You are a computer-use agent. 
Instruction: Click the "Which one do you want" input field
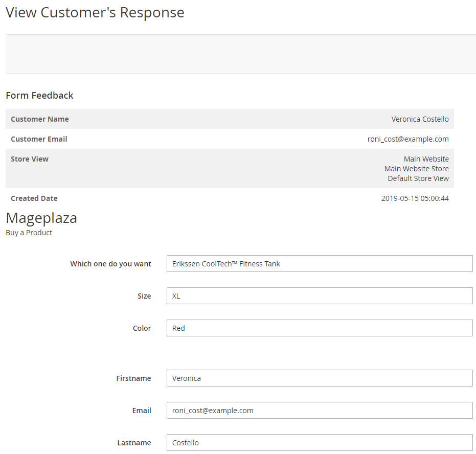pyautogui.click(x=319, y=264)
